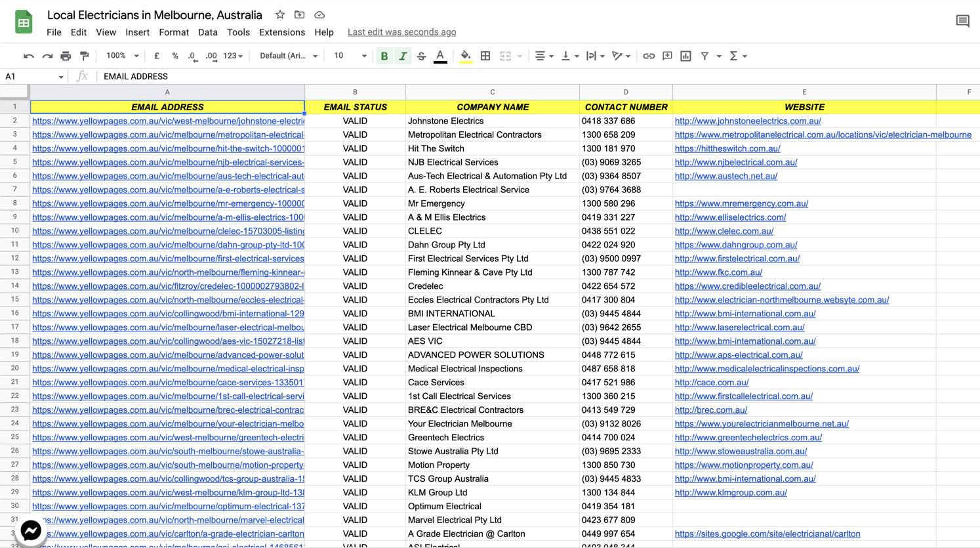Open the Tools menu

pyautogui.click(x=238, y=32)
